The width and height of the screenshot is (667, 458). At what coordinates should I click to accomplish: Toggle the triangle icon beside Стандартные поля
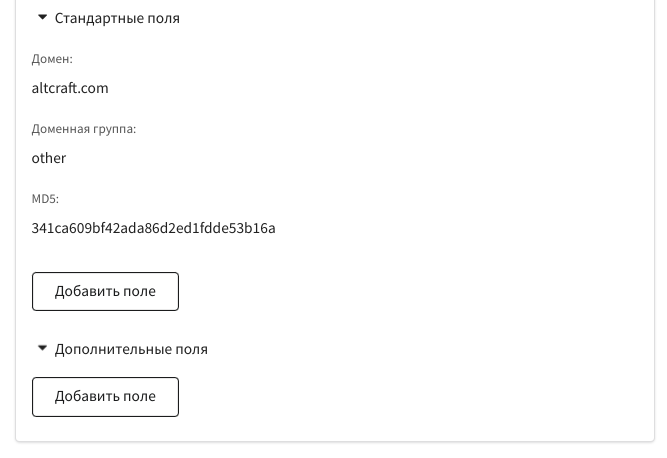(42, 17)
